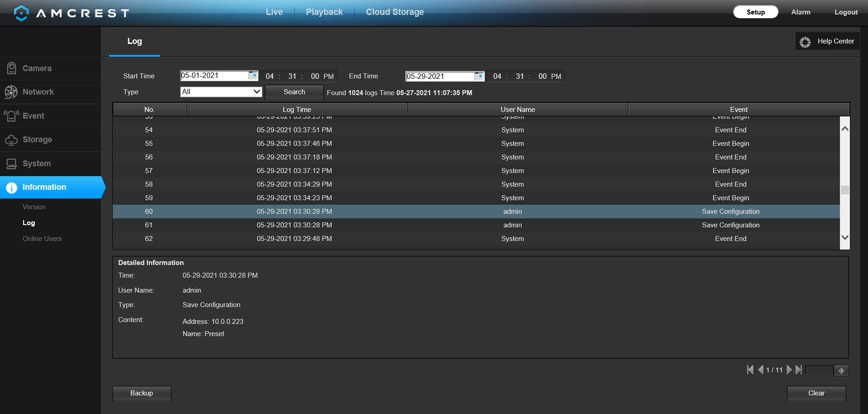This screenshot has width=868, height=414.
Task: Click the go-to-page arrow button
Action: pos(841,371)
